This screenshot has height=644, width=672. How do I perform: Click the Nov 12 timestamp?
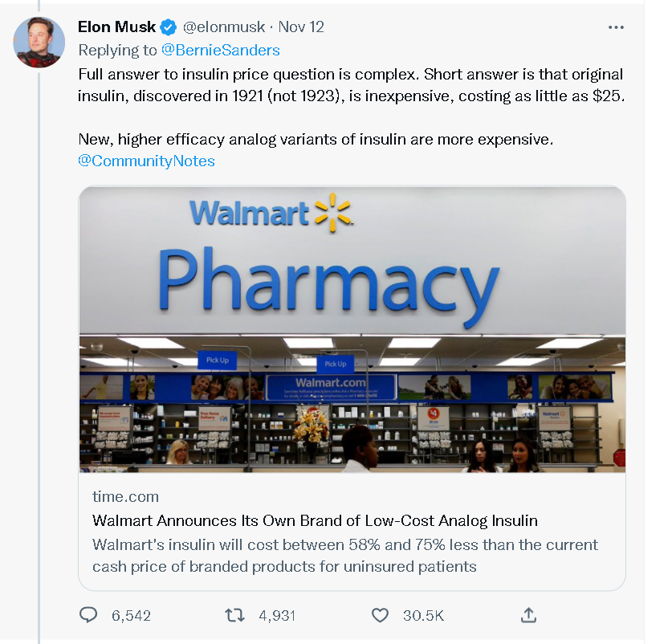coord(301,27)
